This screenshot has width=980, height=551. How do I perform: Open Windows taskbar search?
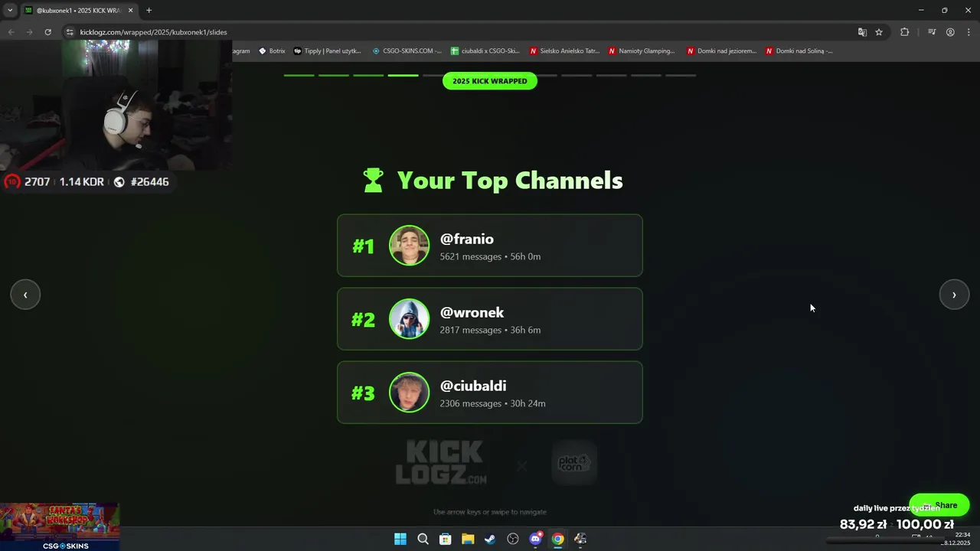[423, 539]
